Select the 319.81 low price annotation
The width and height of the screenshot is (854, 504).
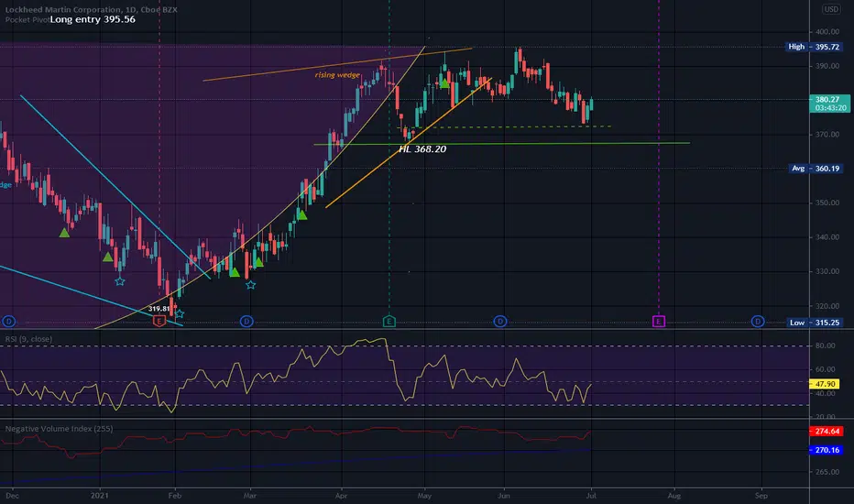point(159,309)
